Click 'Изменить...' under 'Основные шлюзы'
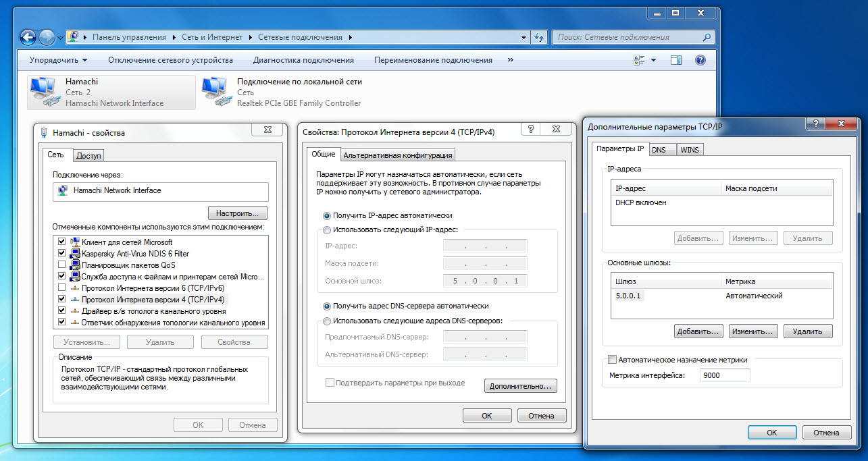Screen dimensions: 868x461 (753, 331)
